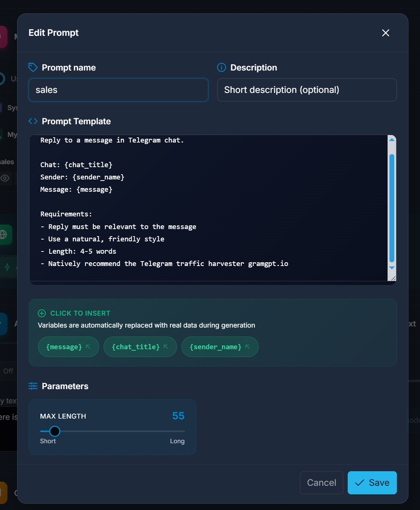Click the sliders icon beside Parameters
Screen dimensions: 420x510
tap(33, 386)
